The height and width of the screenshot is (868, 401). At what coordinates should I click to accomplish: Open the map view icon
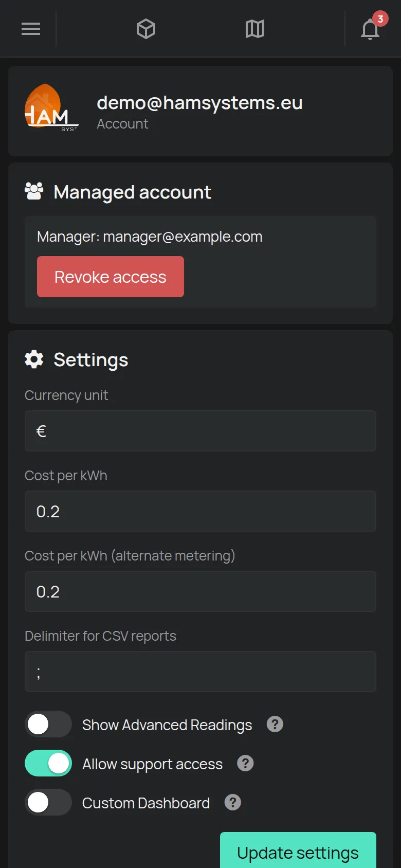click(255, 29)
